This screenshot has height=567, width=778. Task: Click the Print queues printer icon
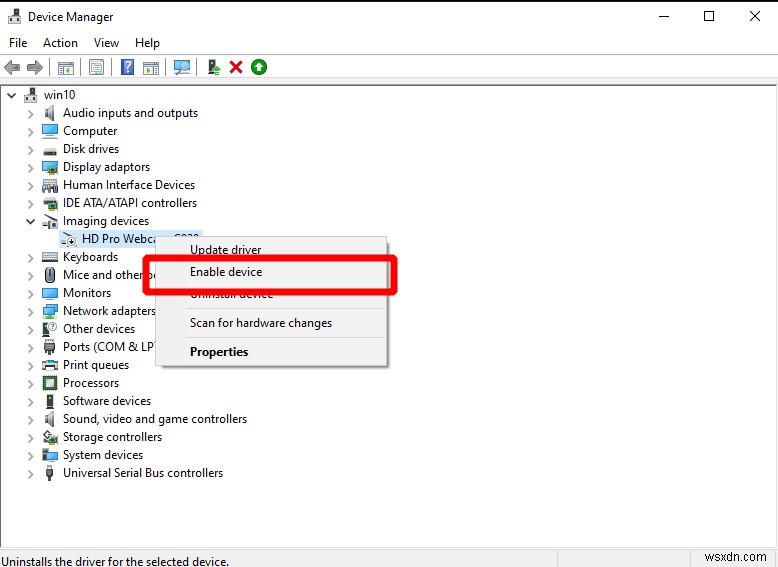[x=50, y=365]
